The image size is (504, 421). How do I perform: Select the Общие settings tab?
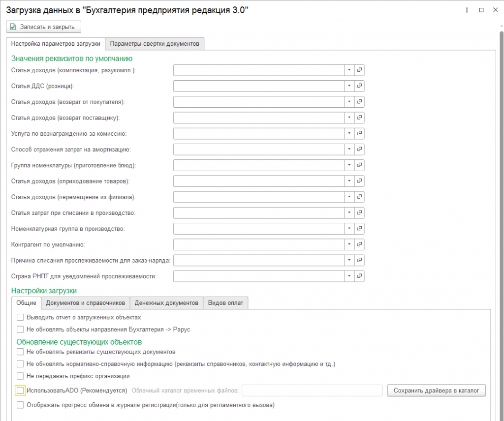click(27, 303)
